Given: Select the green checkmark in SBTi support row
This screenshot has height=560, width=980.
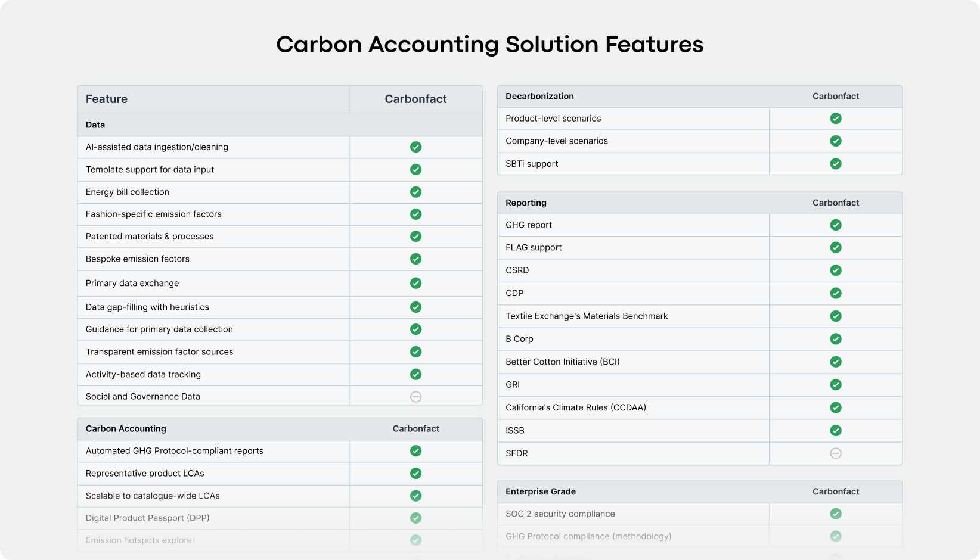Looking at the screenshot, I should click(836, 164).
